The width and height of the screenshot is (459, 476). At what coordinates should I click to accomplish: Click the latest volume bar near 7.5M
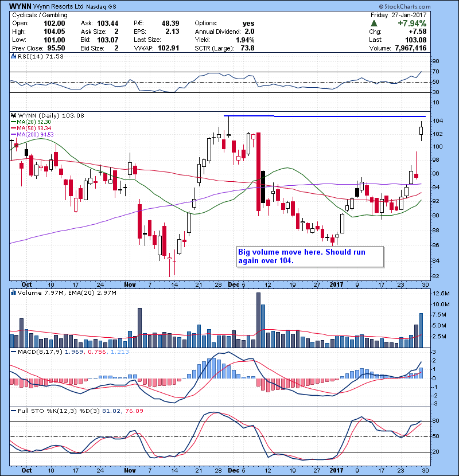[x=421, y=330]
